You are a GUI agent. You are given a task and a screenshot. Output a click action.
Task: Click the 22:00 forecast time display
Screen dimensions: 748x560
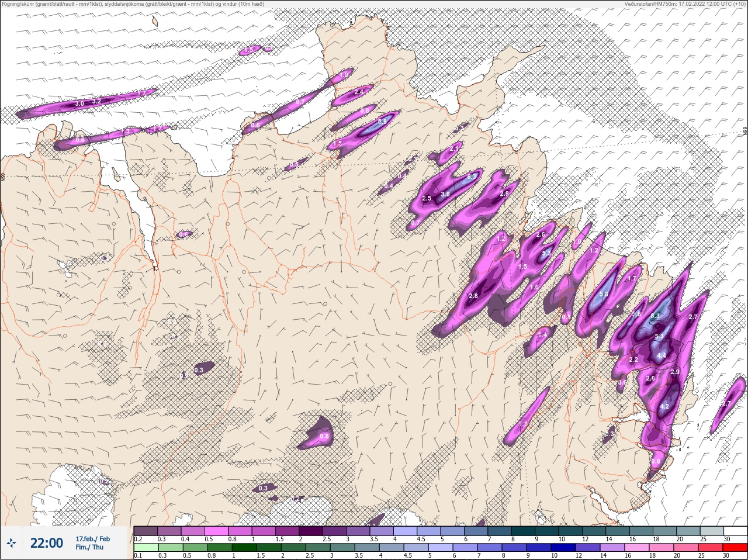pyautogui.click(x=47, y=543)
